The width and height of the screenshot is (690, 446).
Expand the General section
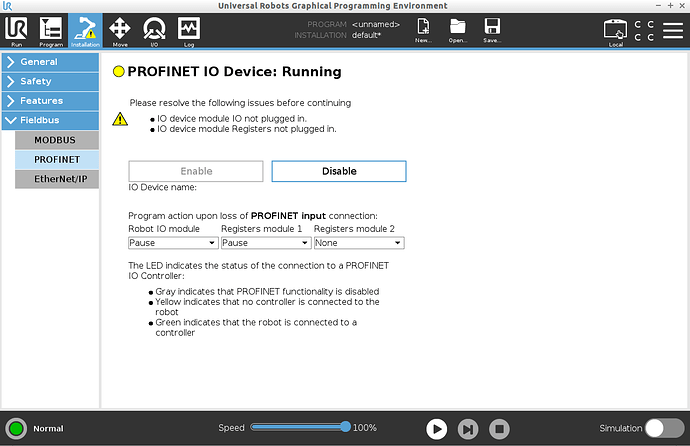[x=50, y=62]
